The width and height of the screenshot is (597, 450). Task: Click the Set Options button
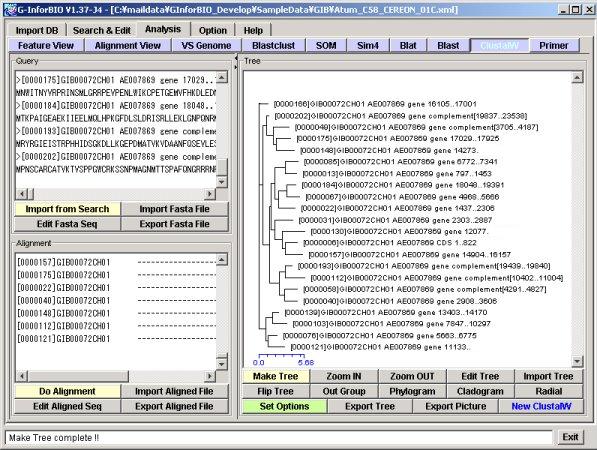(x=284, y=406)
